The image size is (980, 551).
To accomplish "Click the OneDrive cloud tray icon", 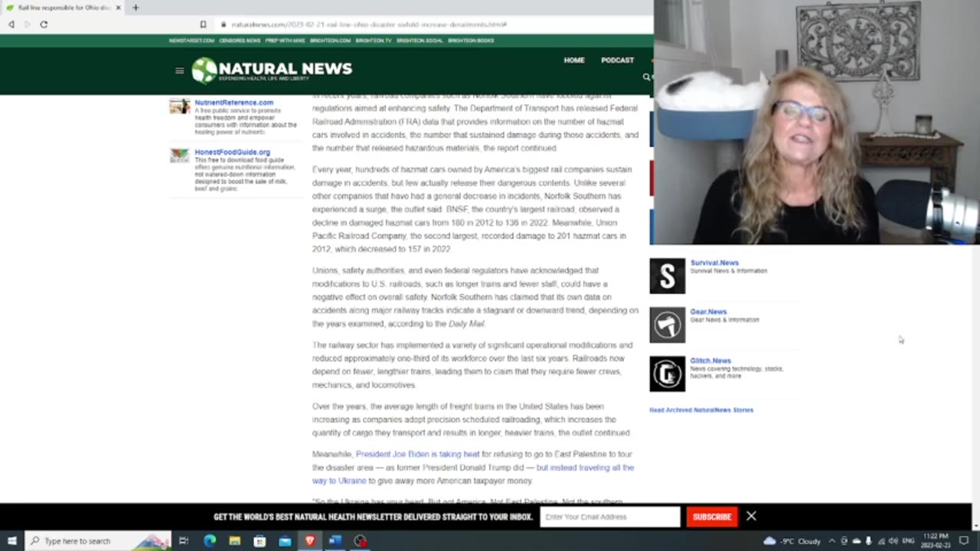I will (856, 541).
